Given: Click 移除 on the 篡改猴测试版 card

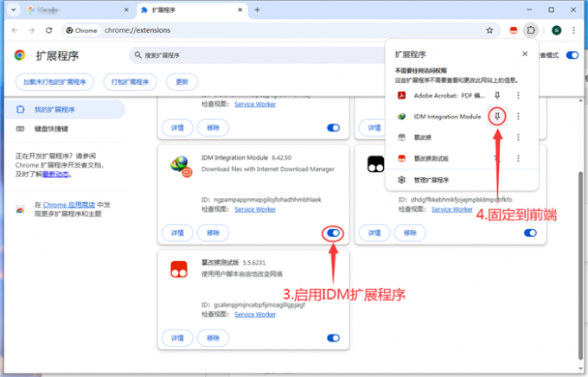Looking at the screenshot, I should point(213,338).
